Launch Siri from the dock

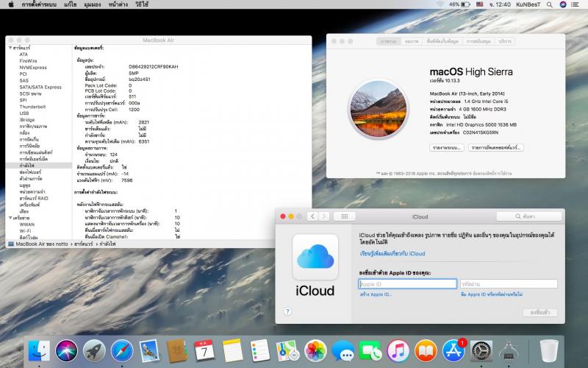click(x=67, y=350)
